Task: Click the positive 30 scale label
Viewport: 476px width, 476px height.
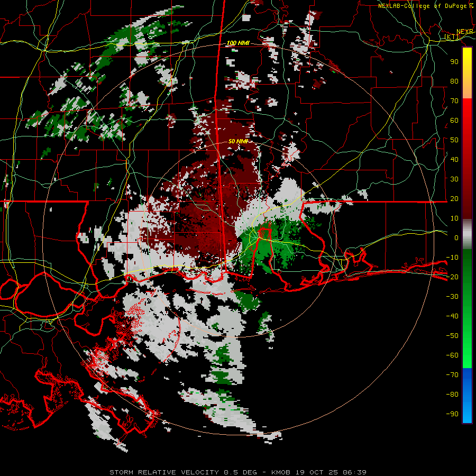Action: point(454,179)
